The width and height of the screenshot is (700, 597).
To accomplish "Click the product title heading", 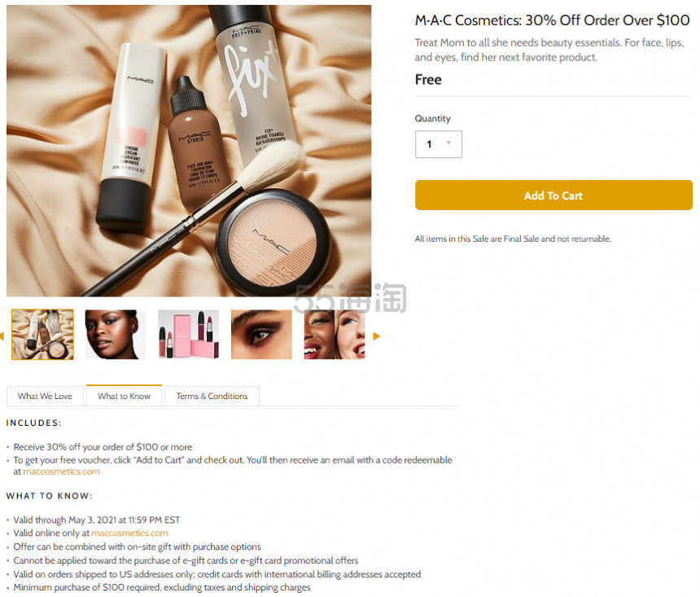I will tap(552, 20).
